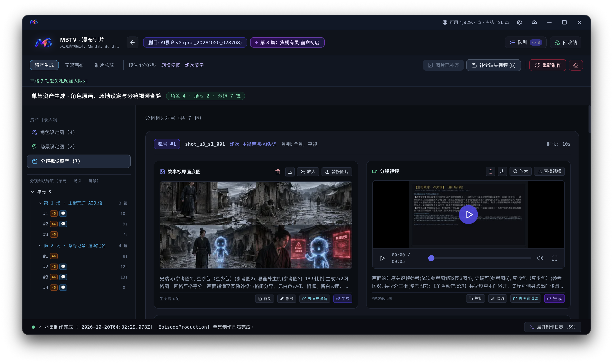Open 角色设定图 (4) in sidebar
The image size is (613, 364).
coord(79,132)
